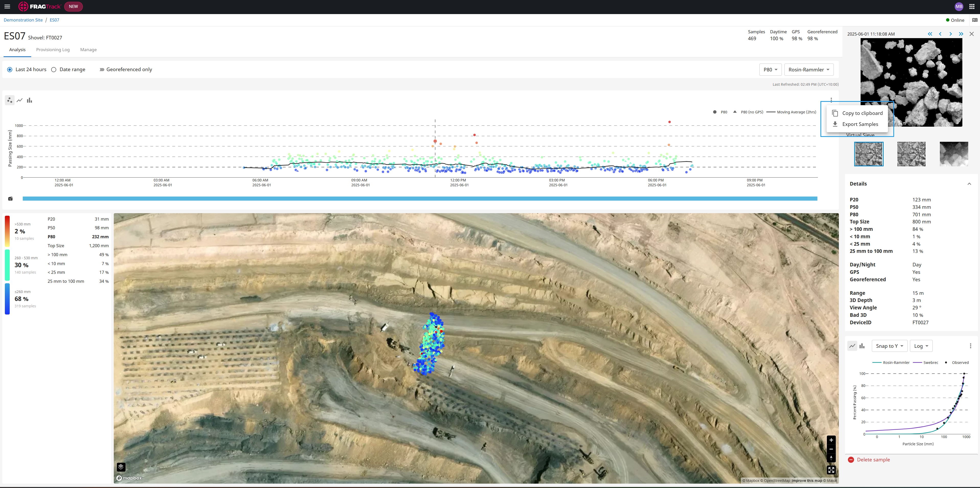This screenshot has width=980, height=488.
Task: Open the documentation book icon
Action: pyautogui.click(x=975, y=20)
